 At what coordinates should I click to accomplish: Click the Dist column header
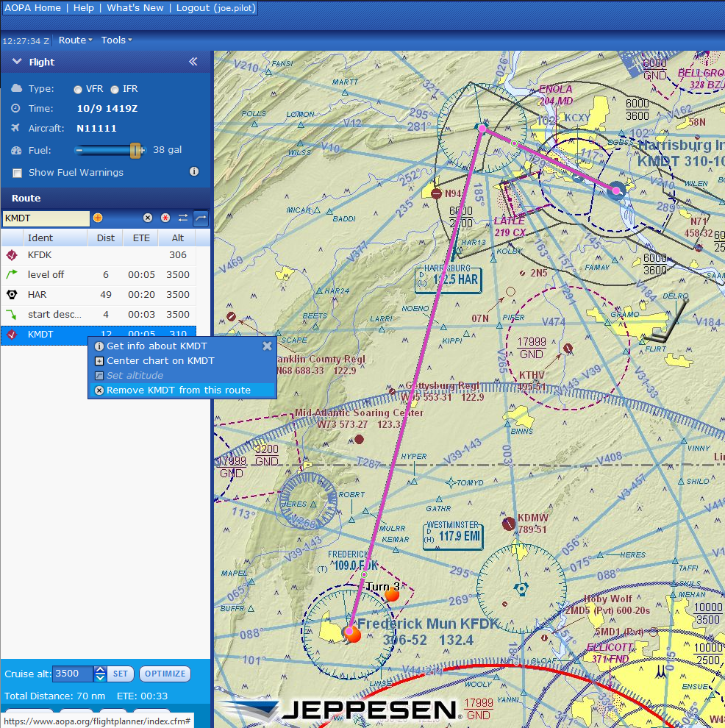(x=105, y=238)
